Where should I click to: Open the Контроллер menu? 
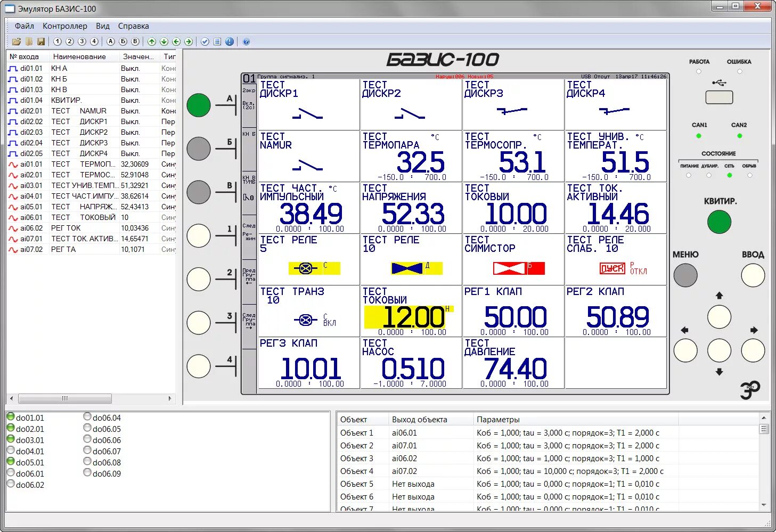pyautogui.click(x=65, y=26)
